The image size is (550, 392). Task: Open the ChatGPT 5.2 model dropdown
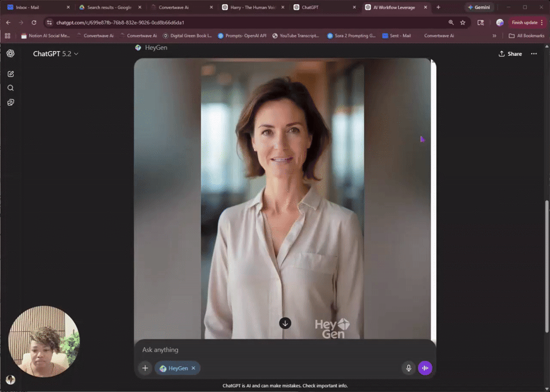pyautogui.click(x=55, y=54)
